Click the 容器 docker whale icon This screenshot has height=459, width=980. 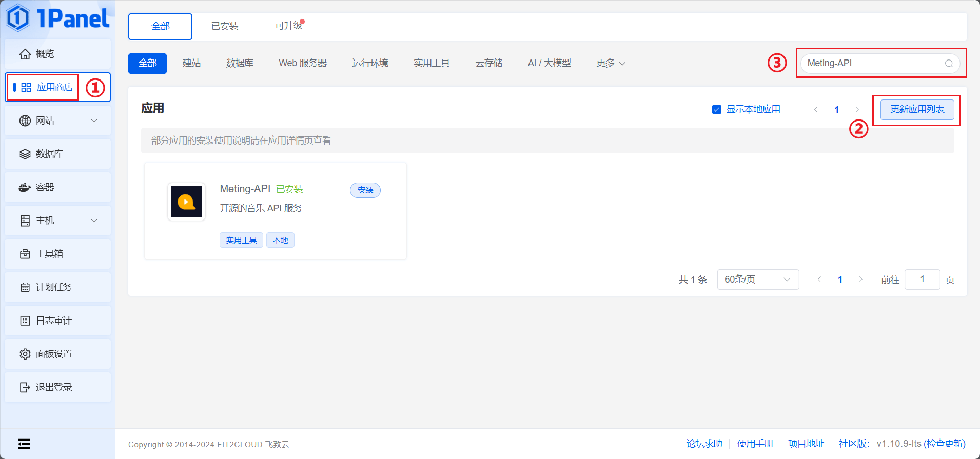pyautogui.click(x=25, y=187)
